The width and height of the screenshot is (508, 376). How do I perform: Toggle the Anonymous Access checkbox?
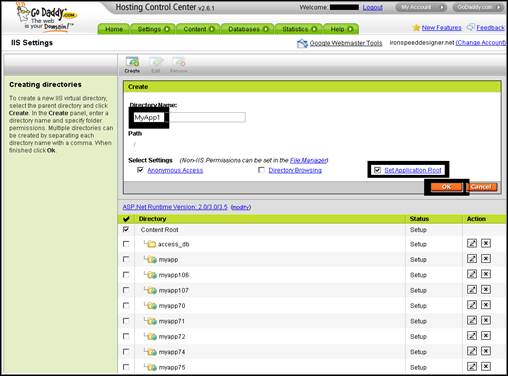click(x=140, y=170)
